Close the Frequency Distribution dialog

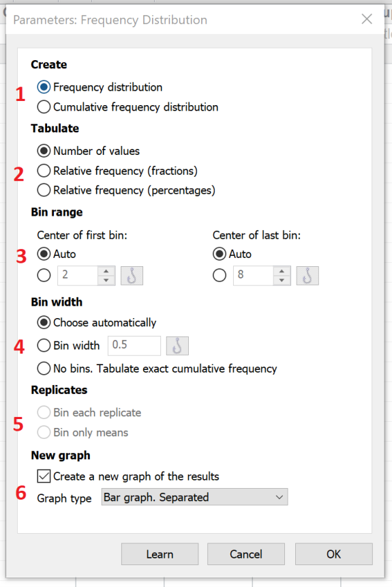tap(367, 19)
